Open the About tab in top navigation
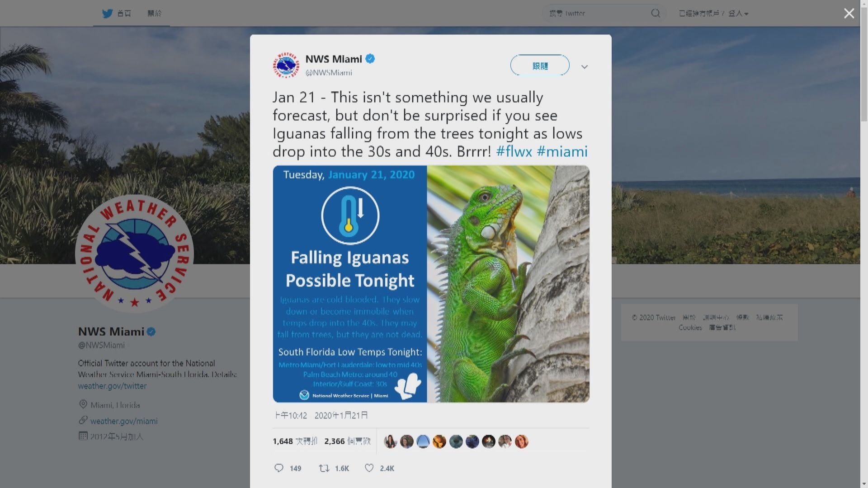868x488 pixels. click(x=154, y=14)
